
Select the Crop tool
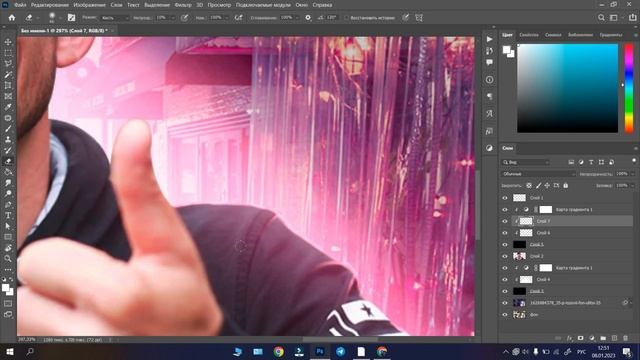(8, 86)
